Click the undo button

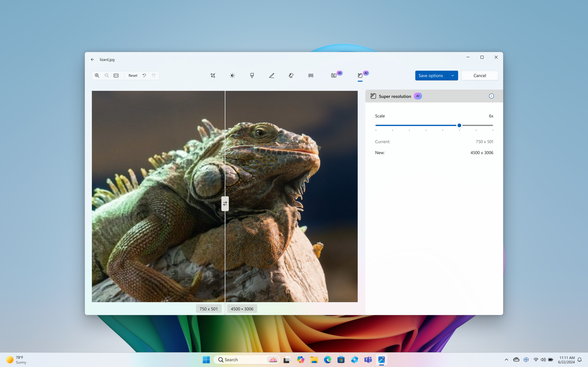144,75
